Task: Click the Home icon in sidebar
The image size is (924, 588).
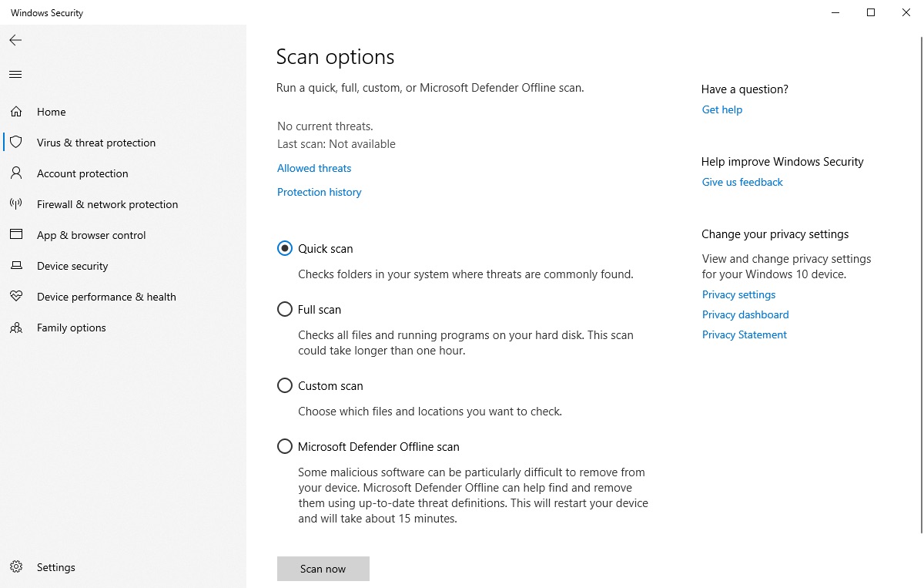Action: 16,112
